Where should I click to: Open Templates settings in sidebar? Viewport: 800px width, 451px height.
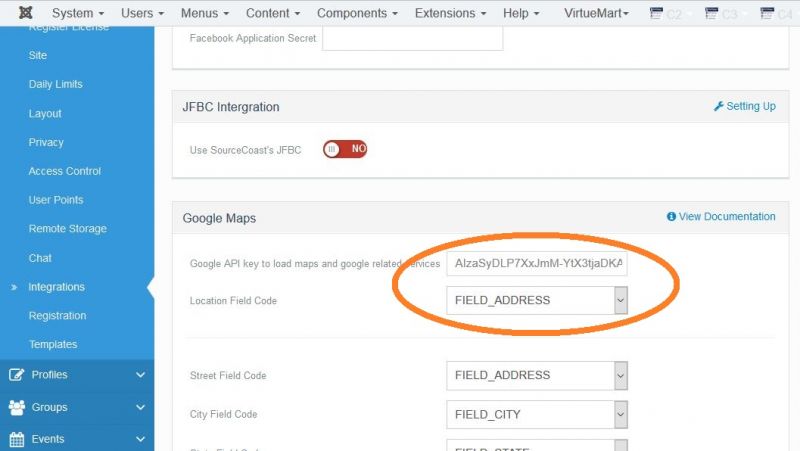coord(53,344)
